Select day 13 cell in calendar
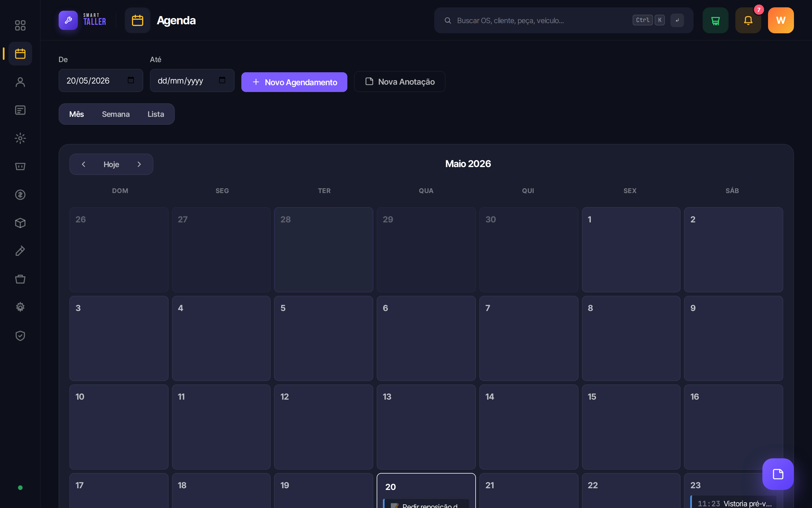 (426, 427)
